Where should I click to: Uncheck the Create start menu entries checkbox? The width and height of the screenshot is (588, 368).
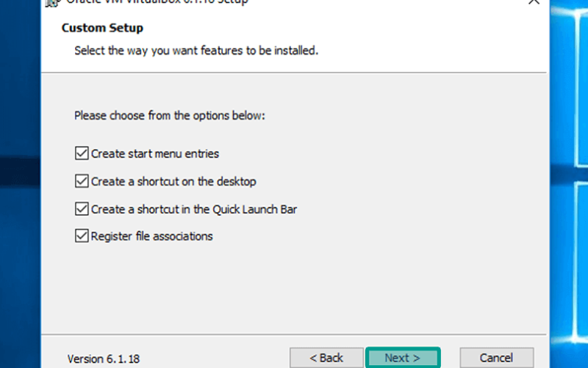click(82, 153)
